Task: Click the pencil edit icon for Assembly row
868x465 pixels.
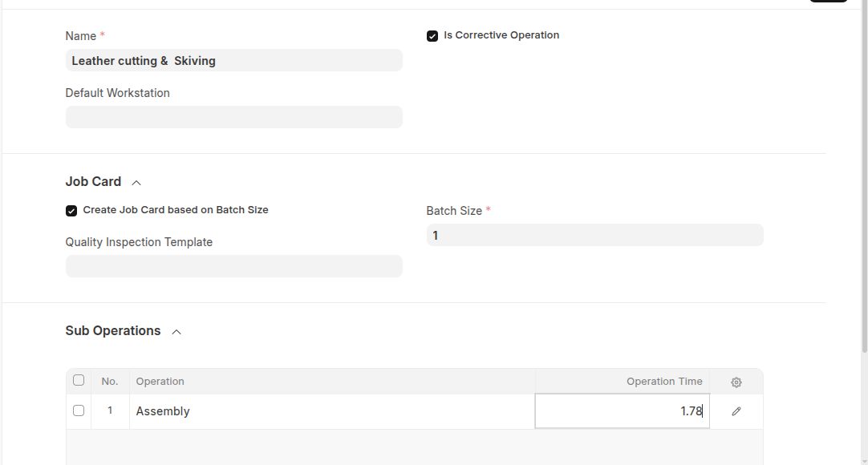Action: pos(736,411)
